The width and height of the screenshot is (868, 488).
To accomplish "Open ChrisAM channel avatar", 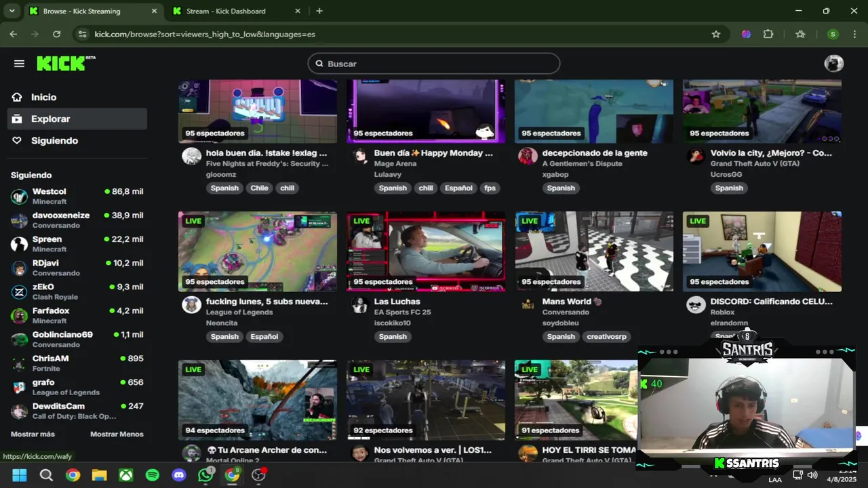I will [x=20, y=363].
